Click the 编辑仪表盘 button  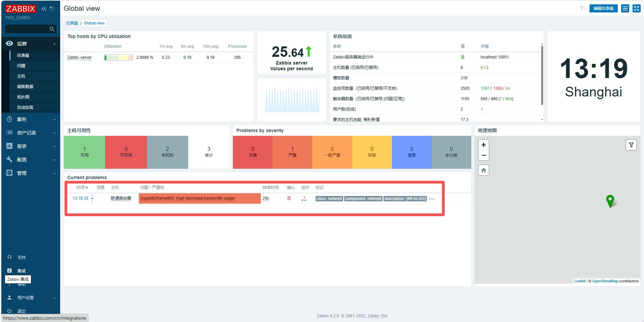603,8
